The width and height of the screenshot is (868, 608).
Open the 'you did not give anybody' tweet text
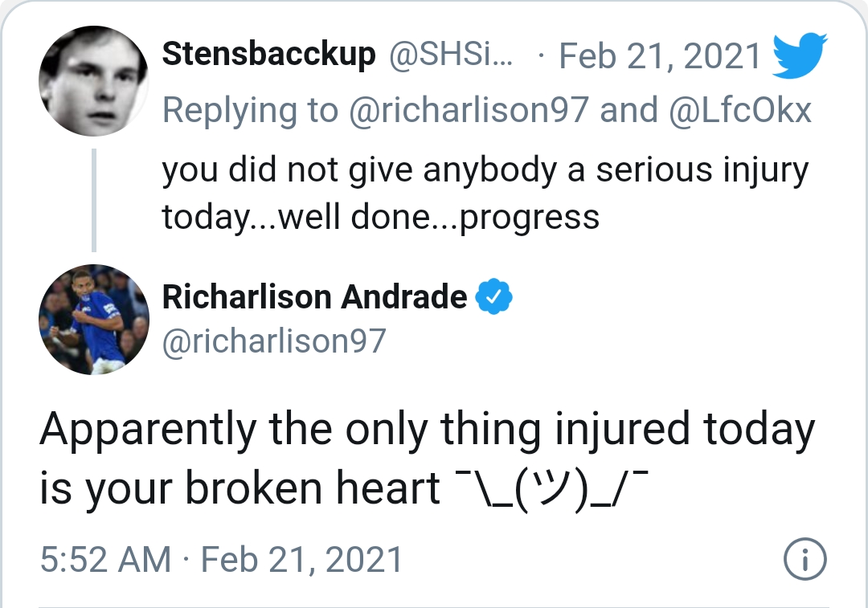pos(485,192)
